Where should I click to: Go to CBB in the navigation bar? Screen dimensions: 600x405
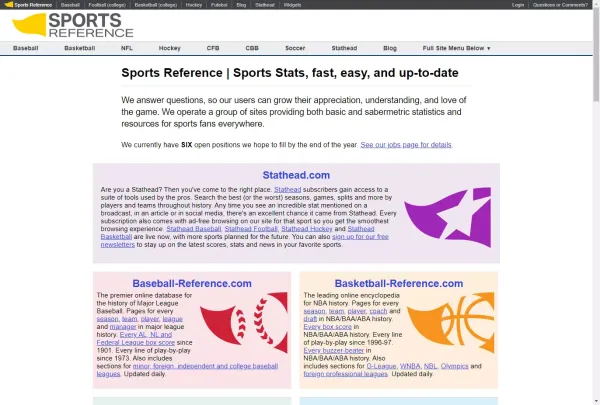point(252,48)
